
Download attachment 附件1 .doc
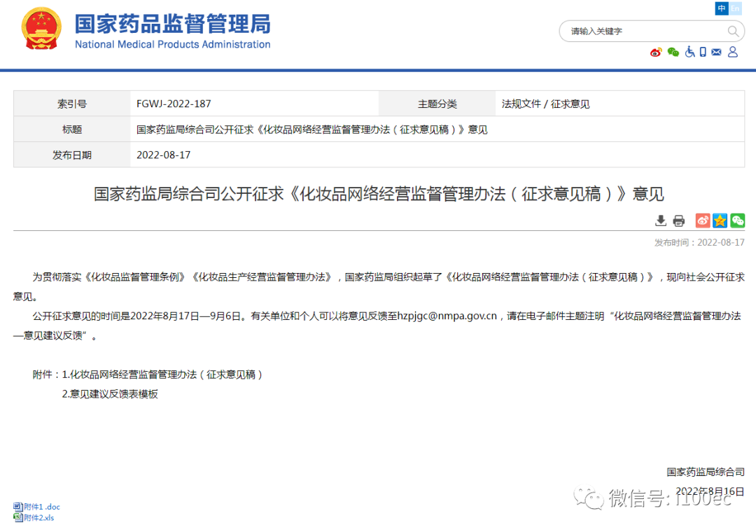42,507
